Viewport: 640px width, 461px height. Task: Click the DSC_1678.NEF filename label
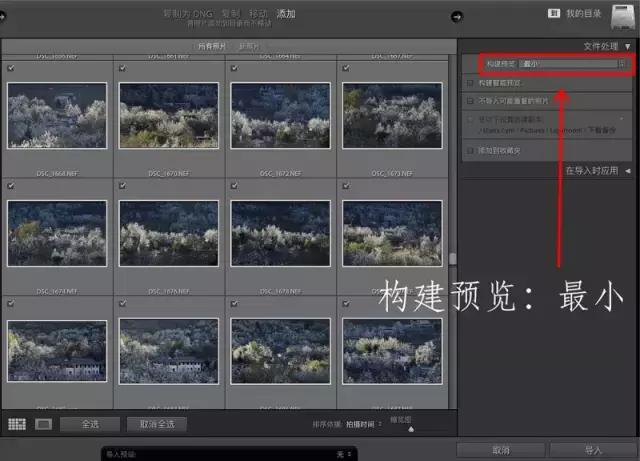[x=280, y=292]
